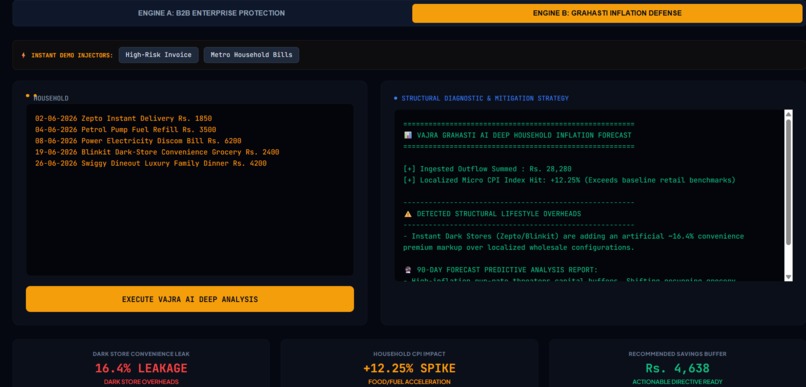Click the Swiggy Dineout Luxury Family Dinner line
806x387 pixels.
[151, 163]
